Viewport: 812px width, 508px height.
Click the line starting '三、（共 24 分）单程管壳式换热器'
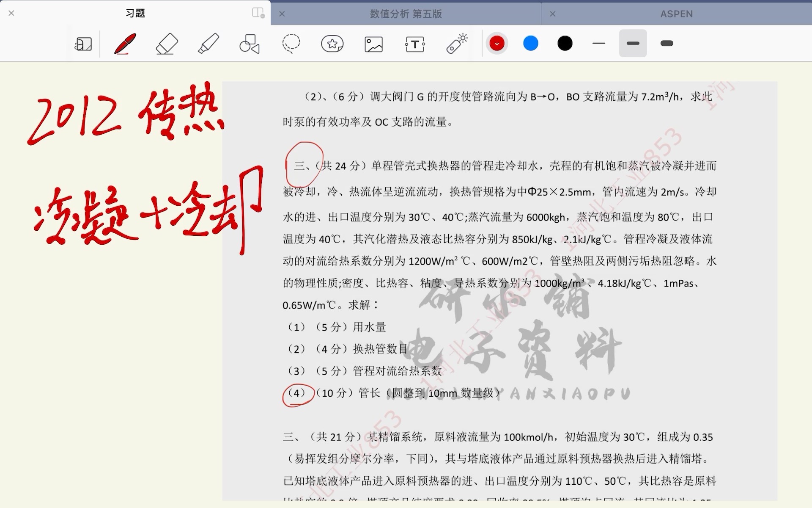(505, 166)
